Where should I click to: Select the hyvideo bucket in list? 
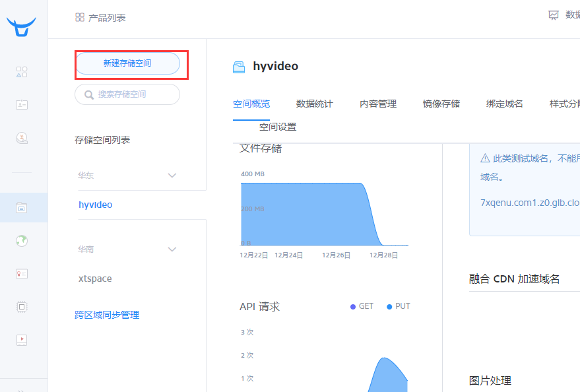[x=96, y=205]
